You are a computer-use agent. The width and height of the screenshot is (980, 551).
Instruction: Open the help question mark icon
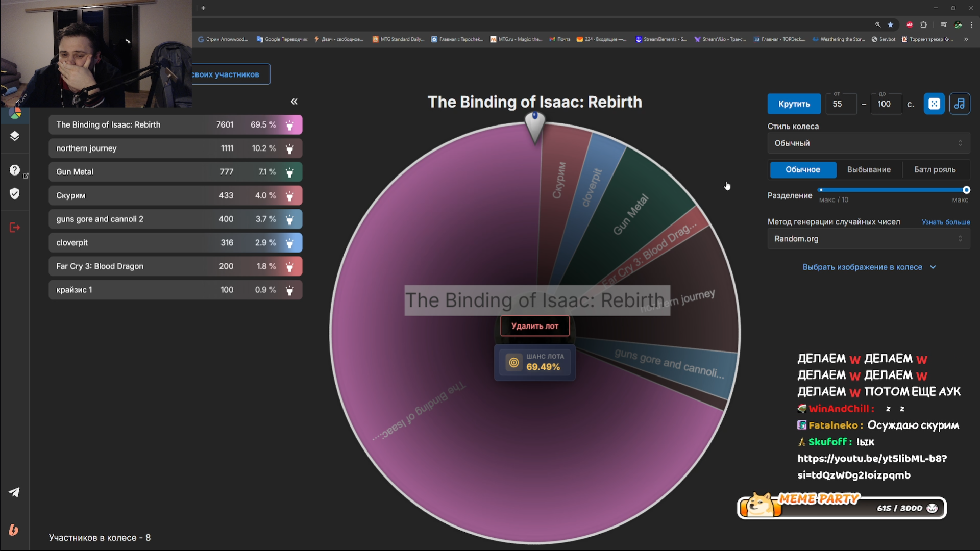pos(15,170)
